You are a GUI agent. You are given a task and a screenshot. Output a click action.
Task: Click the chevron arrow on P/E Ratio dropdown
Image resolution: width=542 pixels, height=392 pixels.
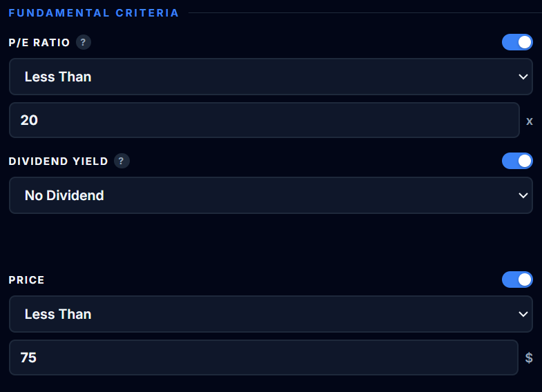click(523, 77)
